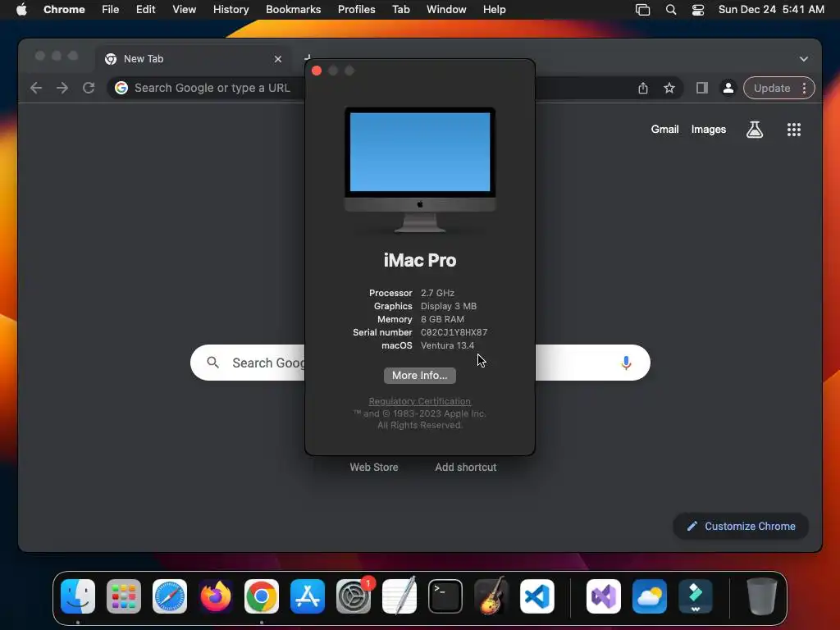Viewport: 840px width, 630px height.
Task: Click More Info... in About This Mac
Action: (x=420, y=376)
